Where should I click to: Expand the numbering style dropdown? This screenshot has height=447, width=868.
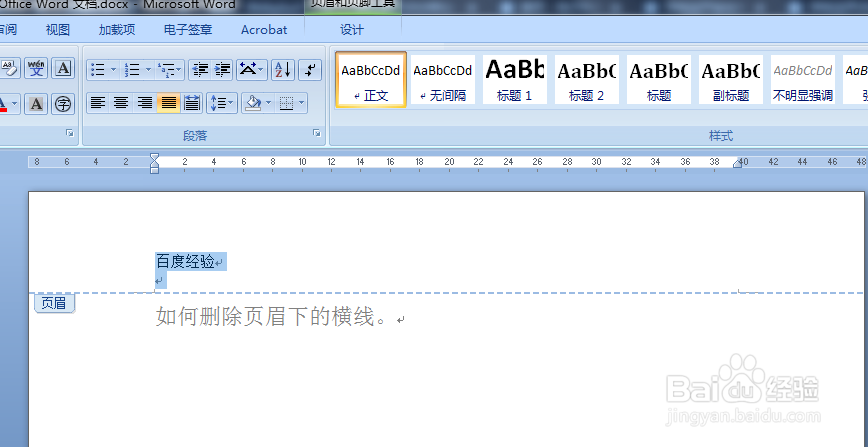tap(148, 70)
